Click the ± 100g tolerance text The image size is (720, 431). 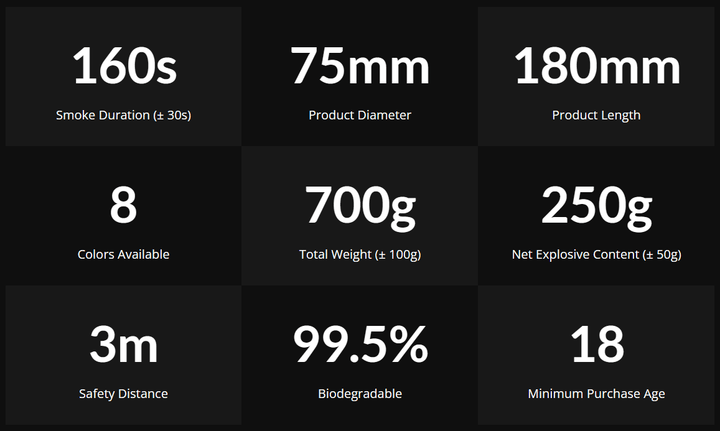[x=397, y=254]
